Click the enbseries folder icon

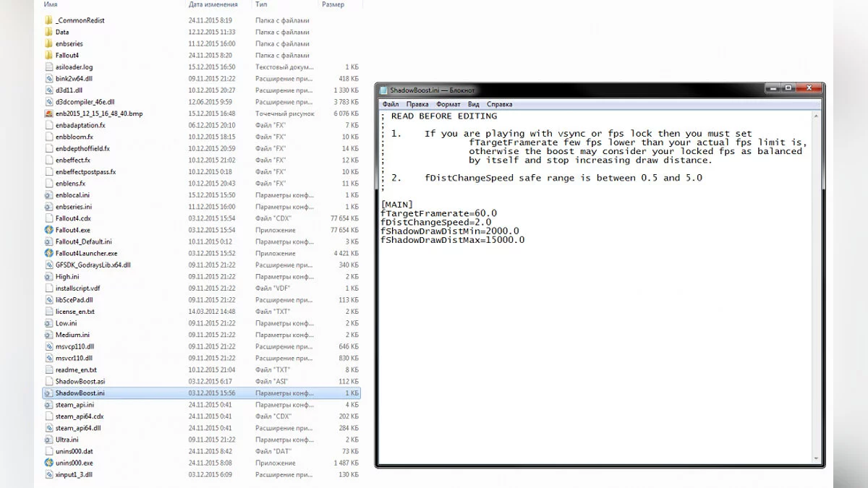(x=49, y=43)
